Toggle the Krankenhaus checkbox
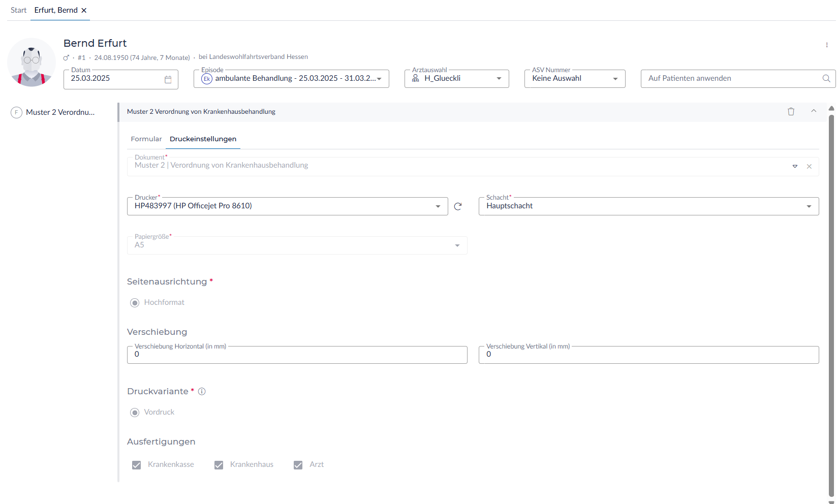Screen dimensions: 837x504 click(x=219, y=465)
